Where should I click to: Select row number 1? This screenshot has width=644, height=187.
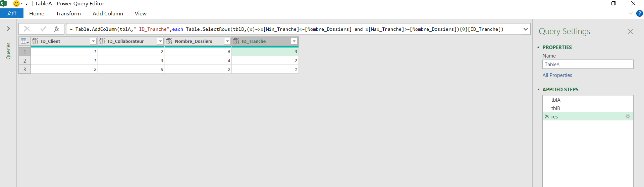tap(24, 52)
